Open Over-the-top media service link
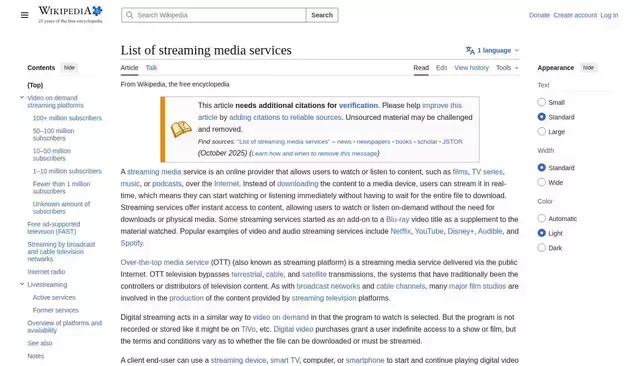 click(164, 262)
